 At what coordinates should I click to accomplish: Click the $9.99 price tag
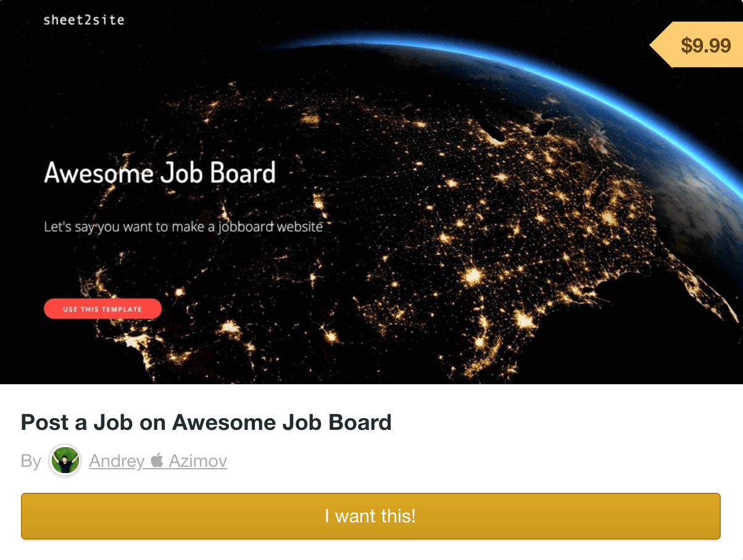(705, 45)
